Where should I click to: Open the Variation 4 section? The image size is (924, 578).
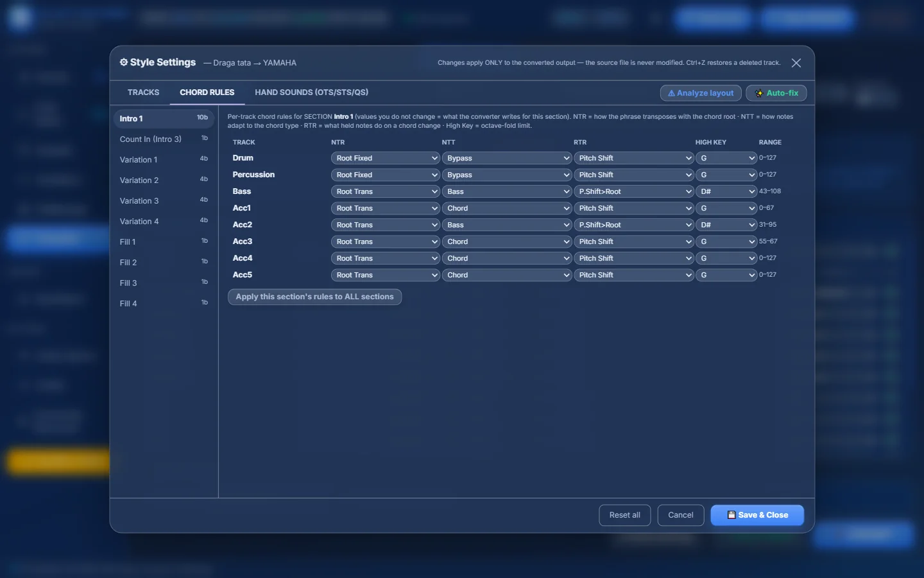(164, 221)
